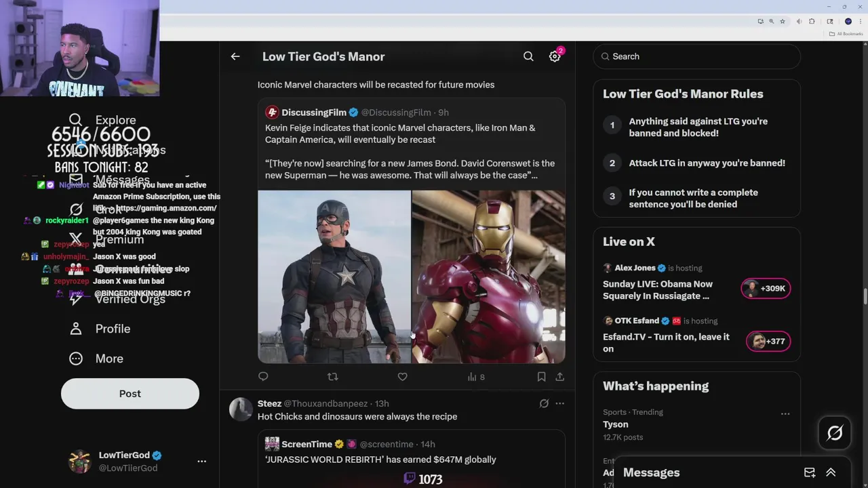Open the More sidebar menu
Screen dimensions: 868x488
tap(96, 359)
